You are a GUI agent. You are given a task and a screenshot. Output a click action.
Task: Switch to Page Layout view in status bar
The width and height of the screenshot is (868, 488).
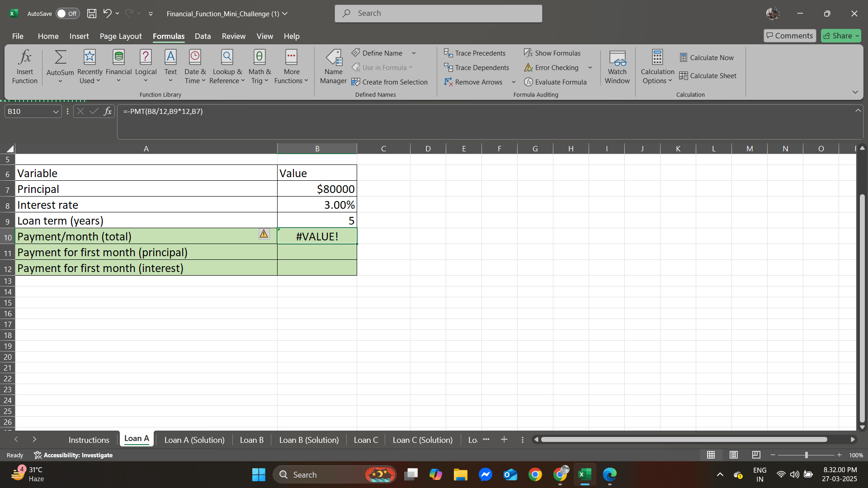tap(734, 455)
